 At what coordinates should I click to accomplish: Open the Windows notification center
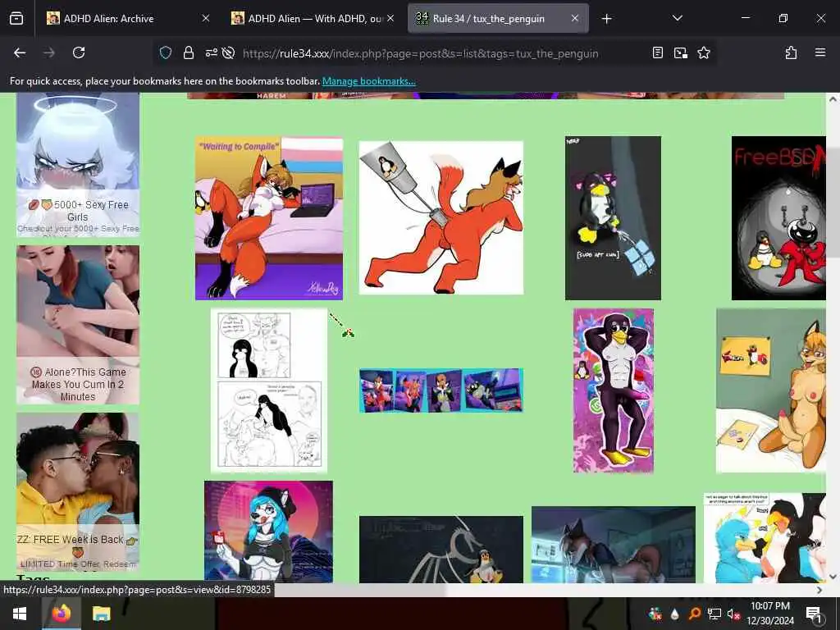click(814, 614)
